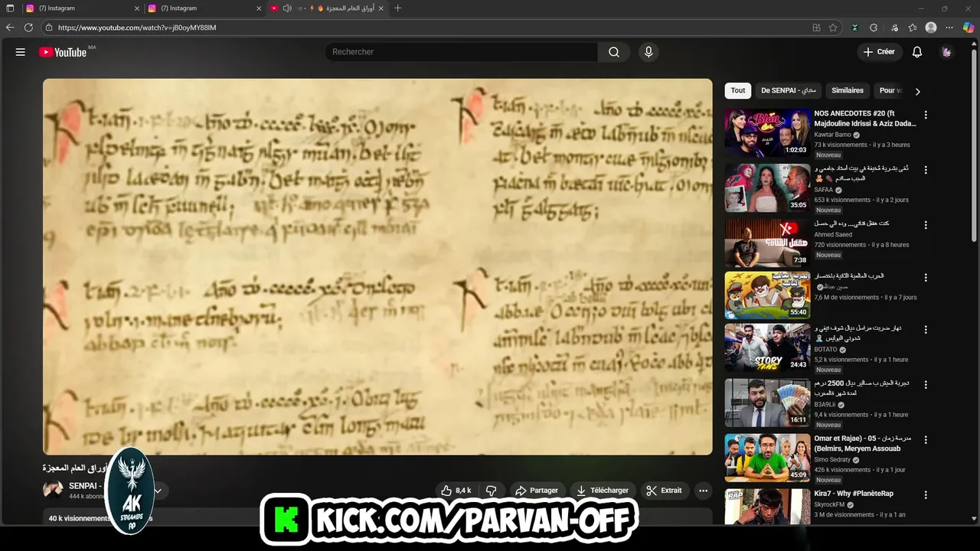This screenshot has width=980, height=551.
Task: Click the Créer button
Action: [x=879, y=52]
